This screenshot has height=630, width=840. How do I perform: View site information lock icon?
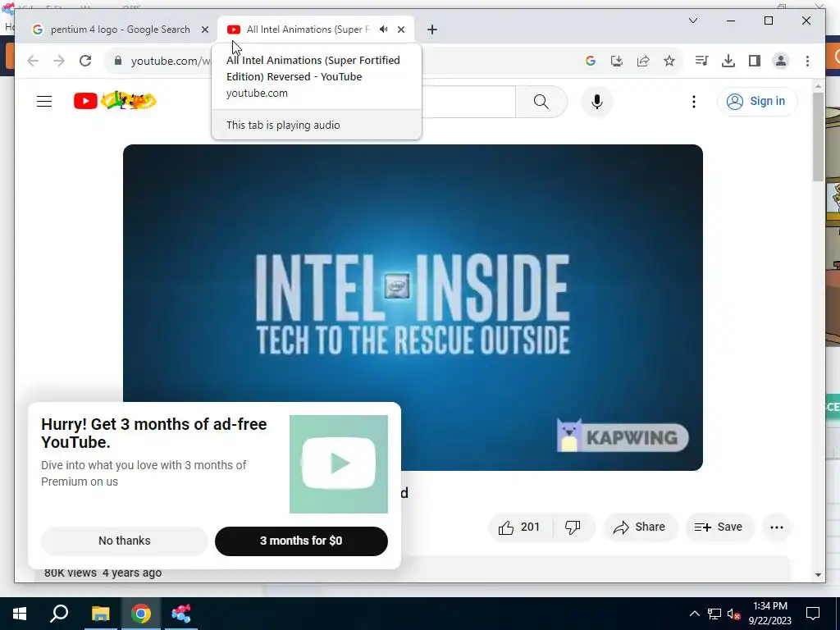point(118,61)
